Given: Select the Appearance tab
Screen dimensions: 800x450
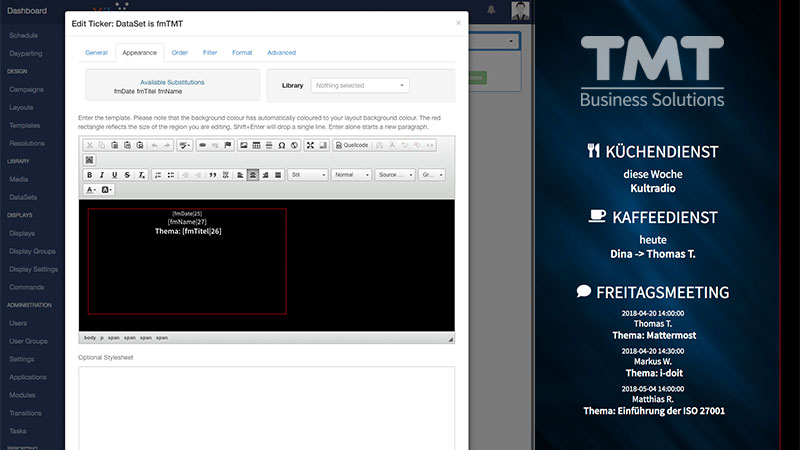Looking at the screenshot, I should click(x=139, y=53).
